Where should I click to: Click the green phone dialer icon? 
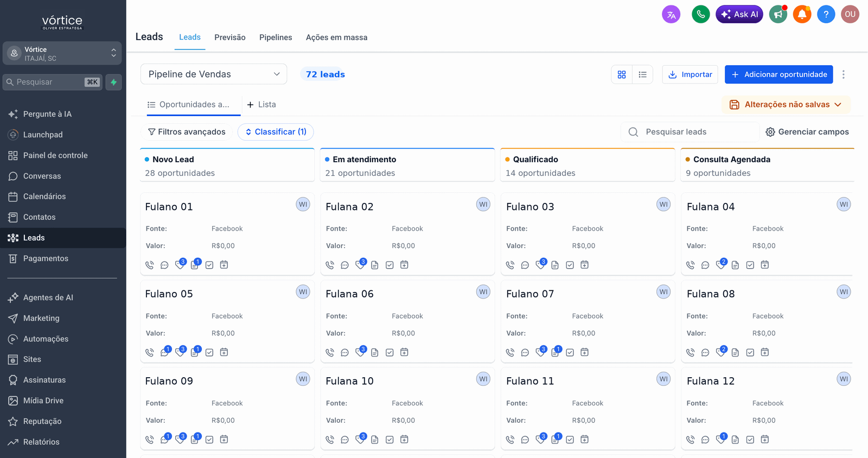point(701,15)
